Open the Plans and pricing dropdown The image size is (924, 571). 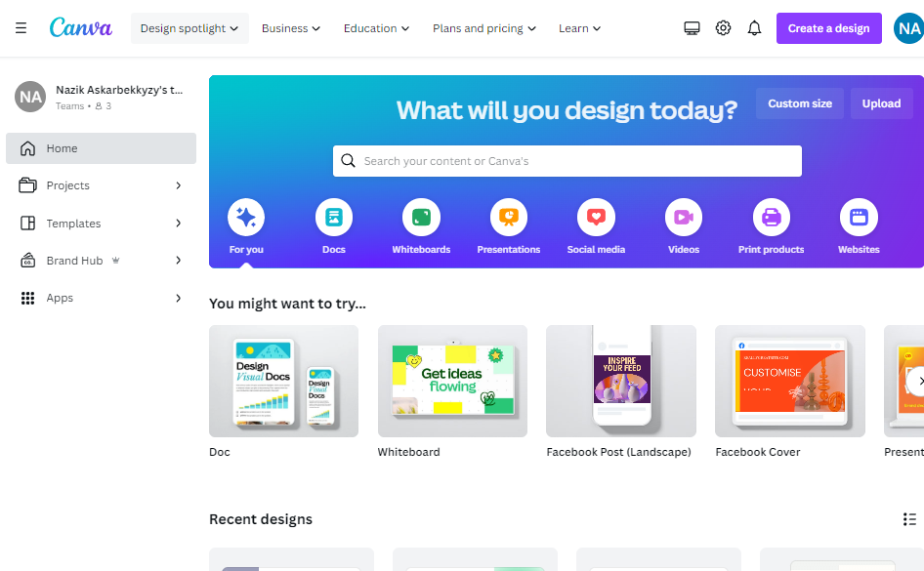click(x=484, y=28)
